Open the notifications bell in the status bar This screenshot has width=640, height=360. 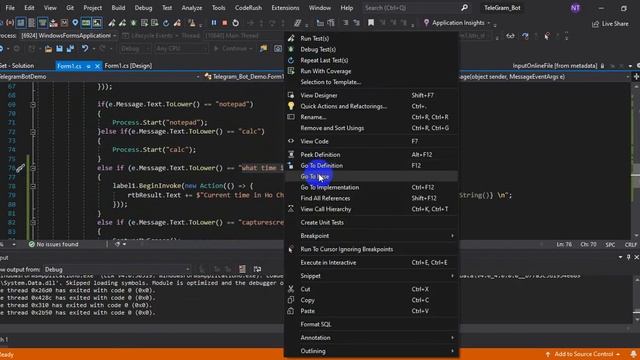pos(633,354)
